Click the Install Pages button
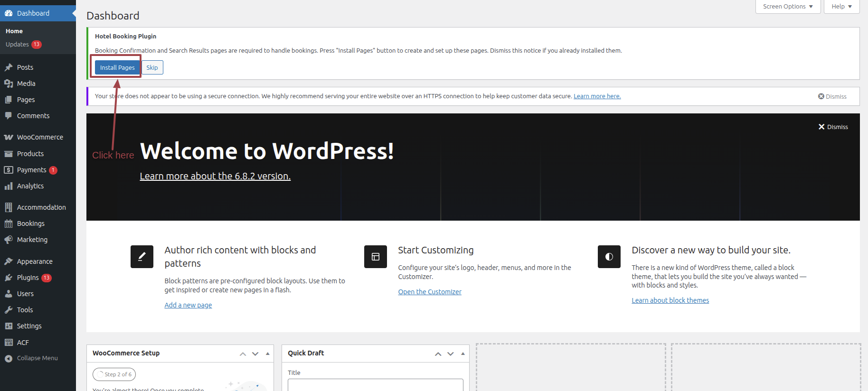Image resolution: width=868 pixels, height=391 pixels. coord(117,67)
